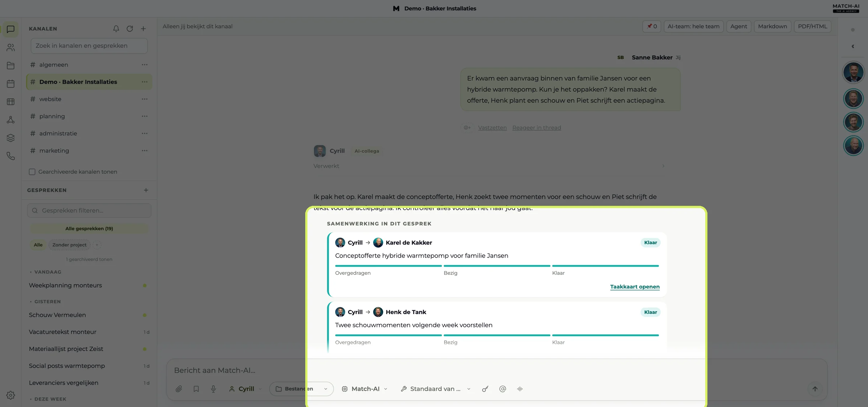Select the Zonder project filter chip
Image resolution: width=868 pixels, height=407 pixels.
coord(69,245)
